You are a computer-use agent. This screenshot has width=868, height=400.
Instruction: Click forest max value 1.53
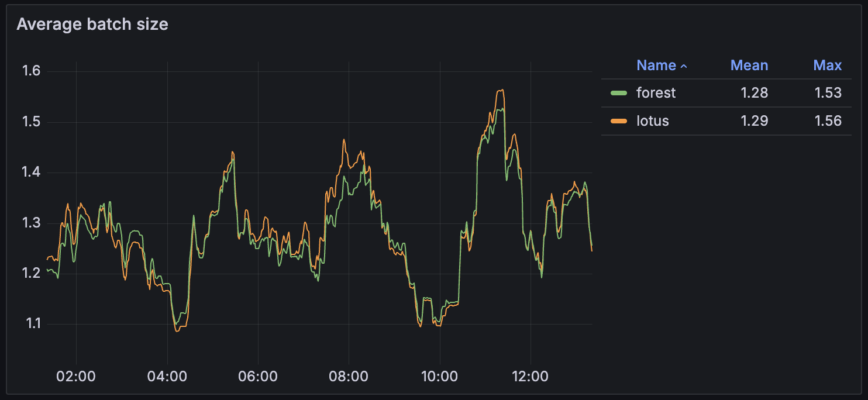[828, 93]
